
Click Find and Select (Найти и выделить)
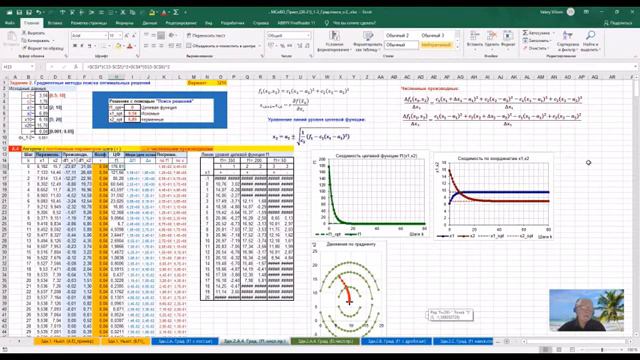pyautogui.click(x=590, y=41)
